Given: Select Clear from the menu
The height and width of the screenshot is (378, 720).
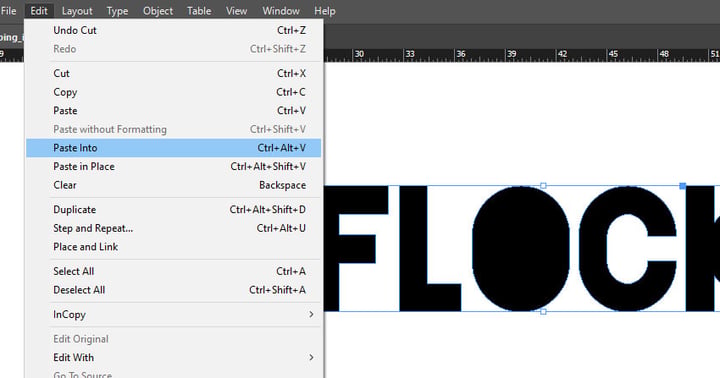Looking at the screenshot, I should pos(174,185).
